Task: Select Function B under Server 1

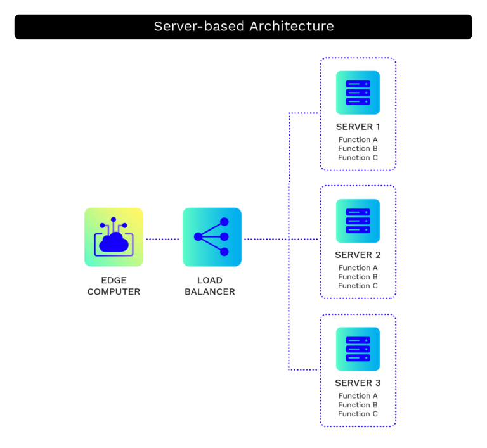Action: coord(358,148)
